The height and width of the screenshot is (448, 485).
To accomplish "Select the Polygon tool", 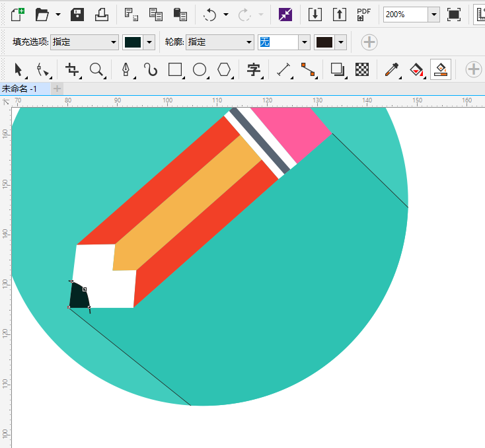I will pos(224,69).
